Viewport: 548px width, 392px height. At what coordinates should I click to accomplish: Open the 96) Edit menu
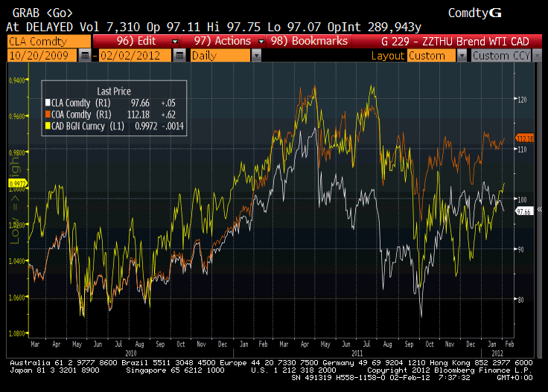point(136,41)
